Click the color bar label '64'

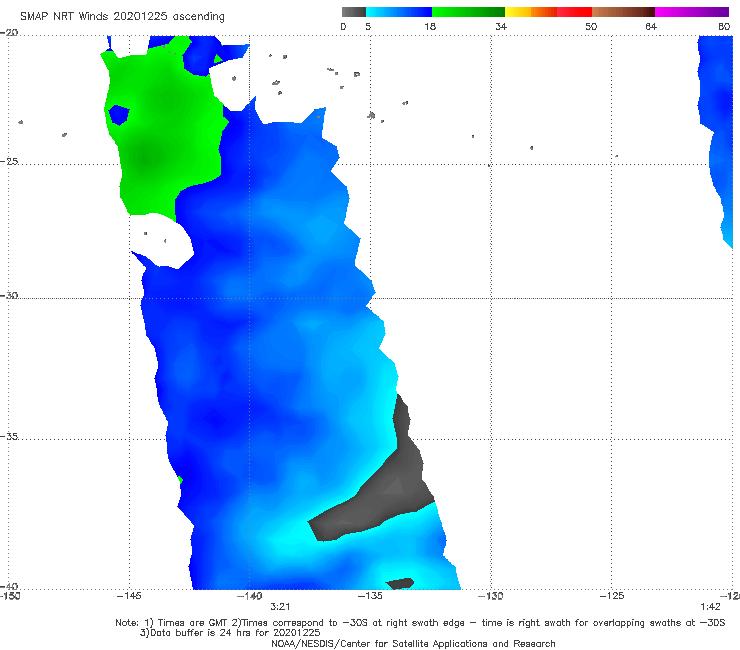[651, 26]
